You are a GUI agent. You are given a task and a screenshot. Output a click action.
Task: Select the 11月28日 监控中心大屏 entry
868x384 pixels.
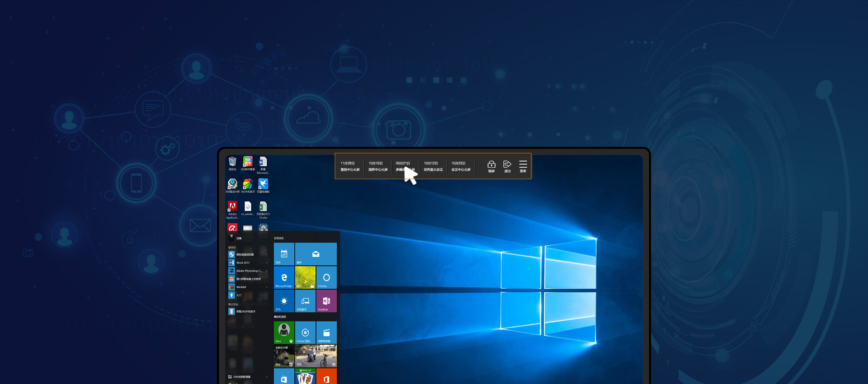(350, 166)
